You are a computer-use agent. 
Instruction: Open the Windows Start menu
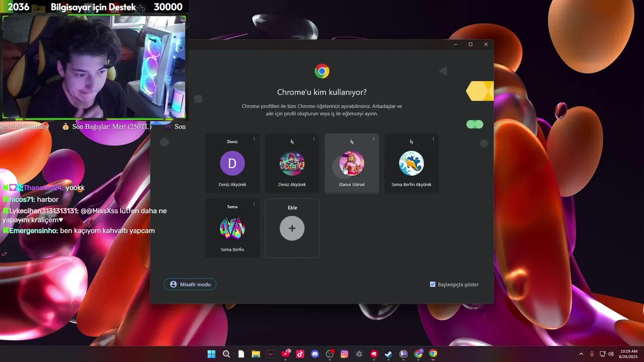click(212, 354)
